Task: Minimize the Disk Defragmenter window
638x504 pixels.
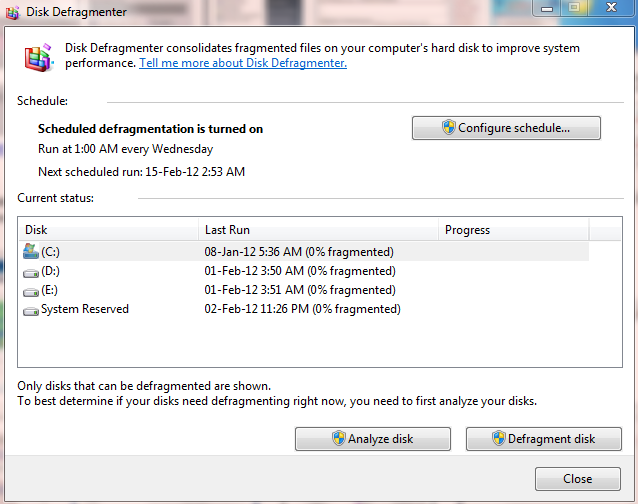Action: pyautogui.click(x=547, y=8)
